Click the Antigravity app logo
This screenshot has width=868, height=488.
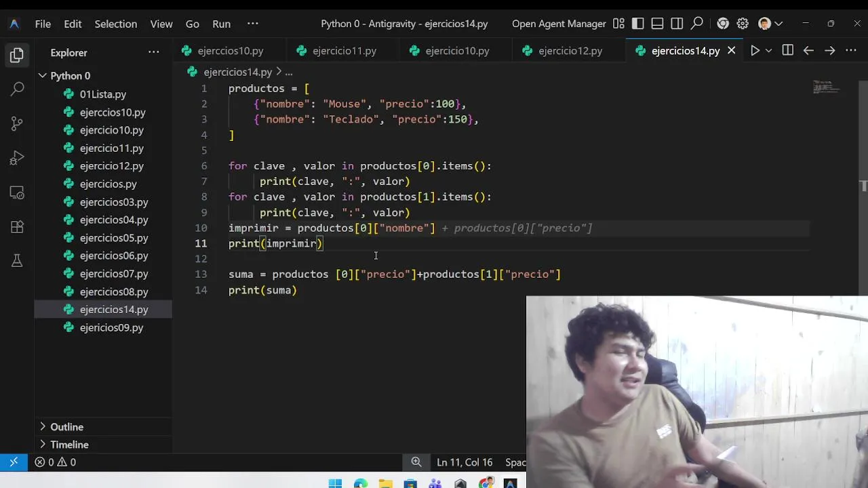pyautogui.click(x=14, y=24)
